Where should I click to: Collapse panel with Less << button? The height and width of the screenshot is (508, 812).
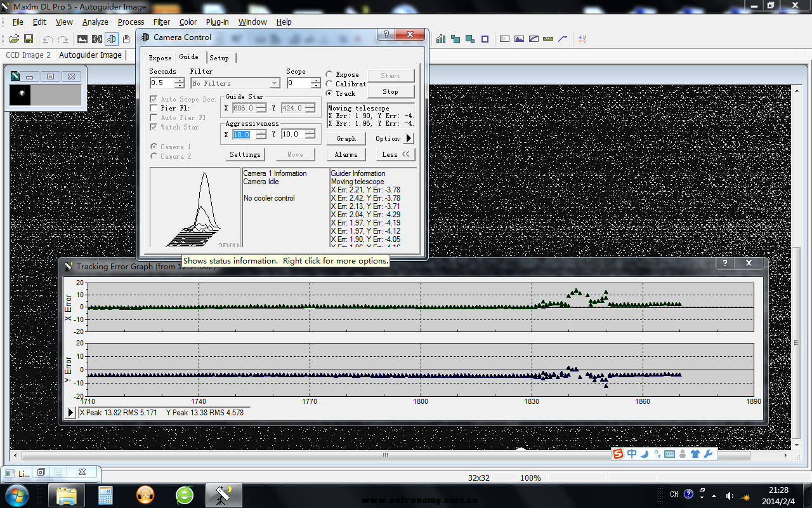tap(395, 154)
